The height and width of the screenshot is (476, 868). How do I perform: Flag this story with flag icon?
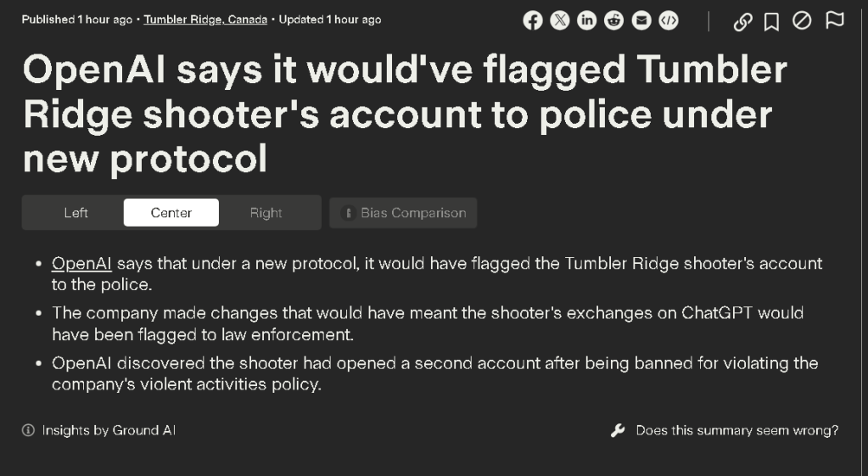(x=835, y=20)
